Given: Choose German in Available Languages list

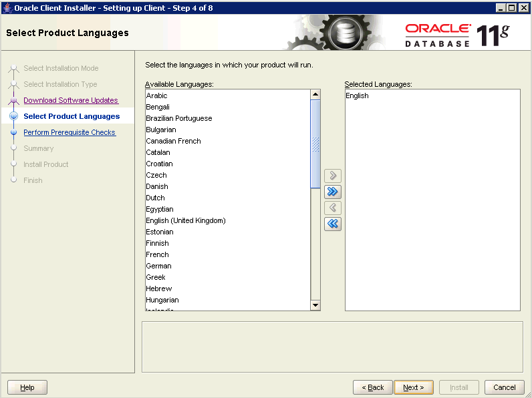Looking at the screenshot, I should (x=159, y=266).
